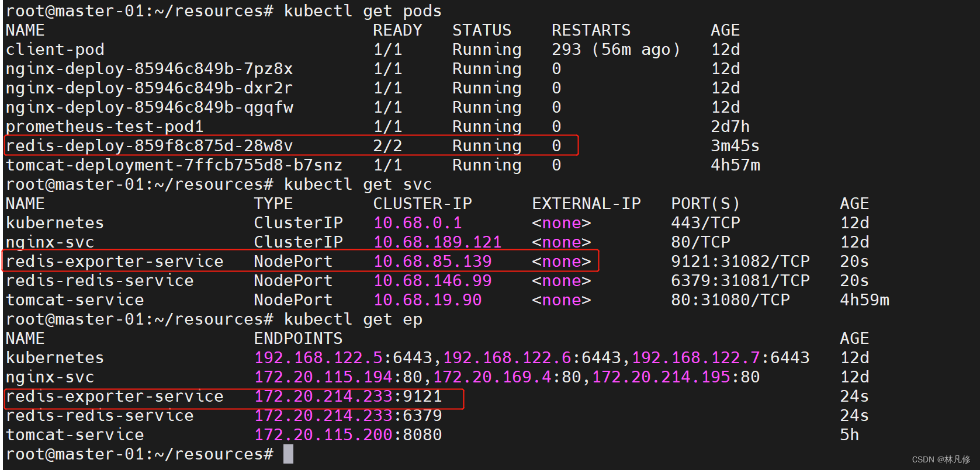Image resolution: width=980 pixels, height=470 pixels.
Task: Click the kubectl get svc command text
Action: [358, 184]
